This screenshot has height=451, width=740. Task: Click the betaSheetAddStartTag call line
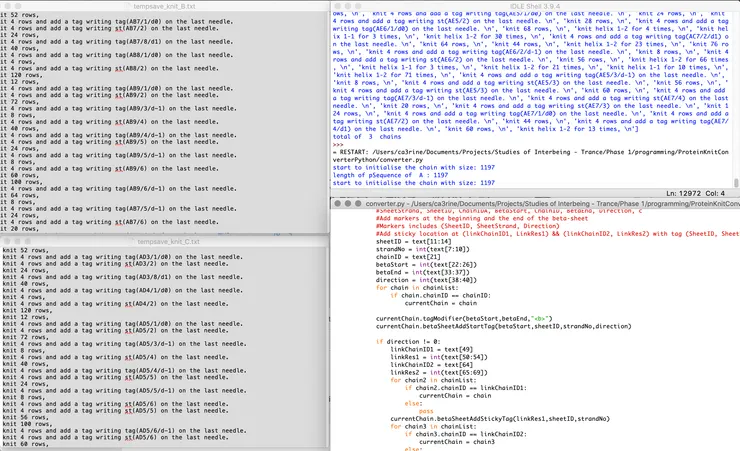[x=504, y=326]
